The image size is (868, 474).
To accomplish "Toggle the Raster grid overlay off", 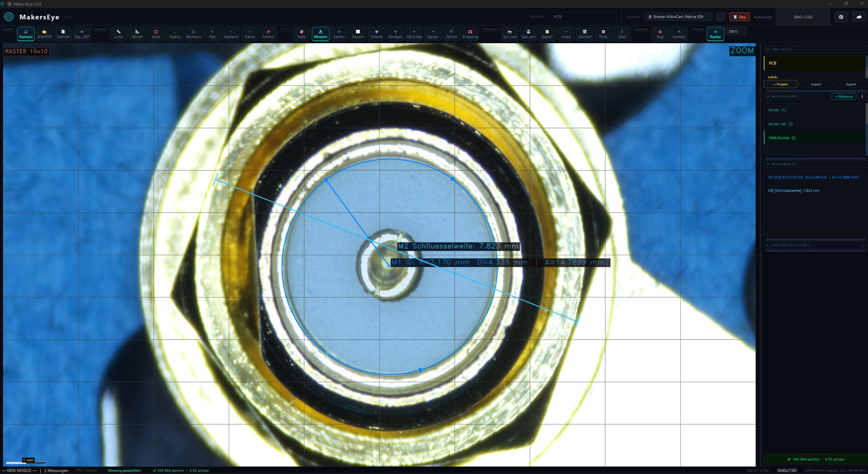I will (715, 34).
